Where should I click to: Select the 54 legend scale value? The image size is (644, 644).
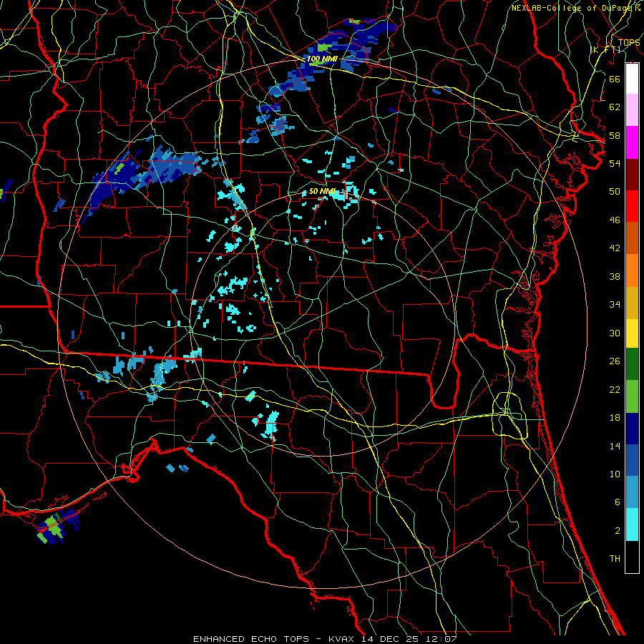pyautogui.click(x=615, y=163)
